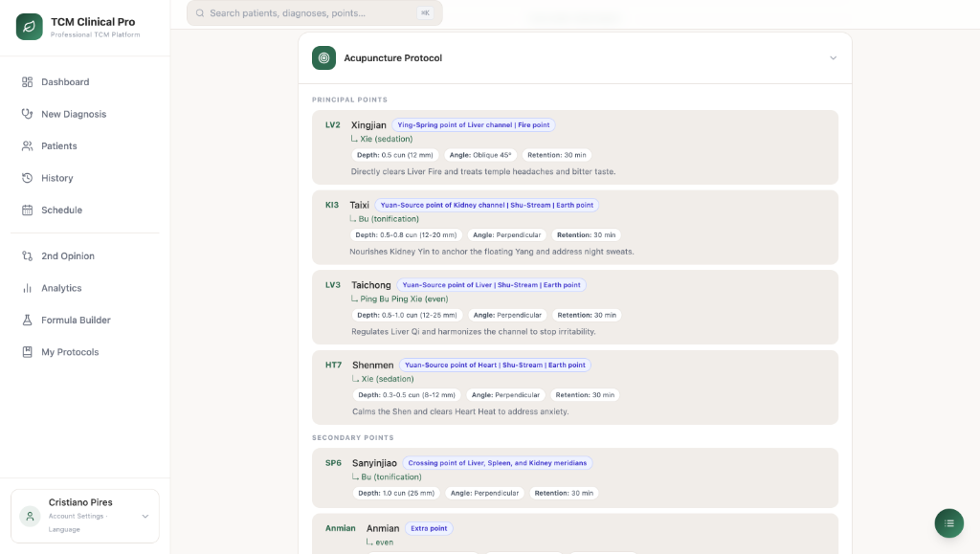Click the Secondary Points section heading

[353, 438]
